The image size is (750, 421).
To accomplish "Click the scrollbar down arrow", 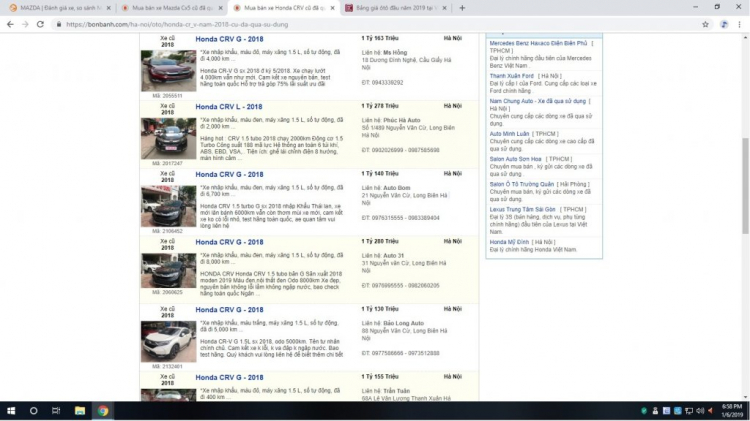I will (746, 397).
